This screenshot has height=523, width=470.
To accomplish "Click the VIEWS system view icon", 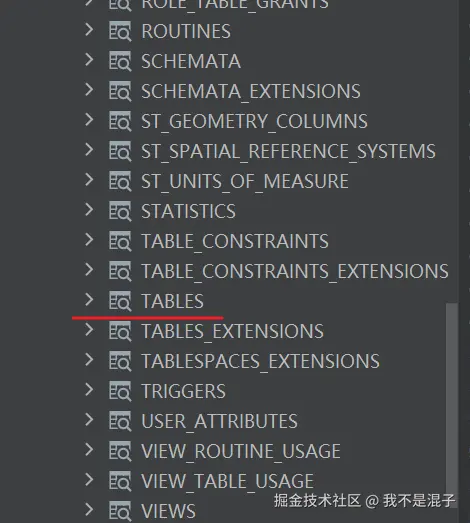I will 120,511.
